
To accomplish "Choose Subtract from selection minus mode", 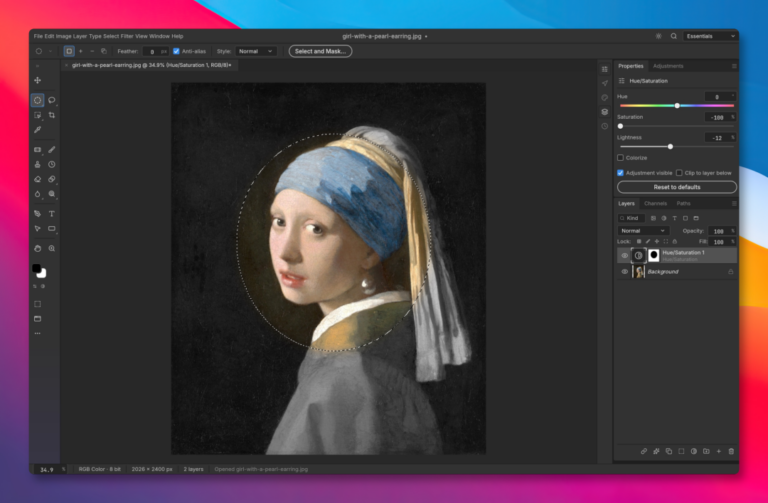I will coord(92,51).
